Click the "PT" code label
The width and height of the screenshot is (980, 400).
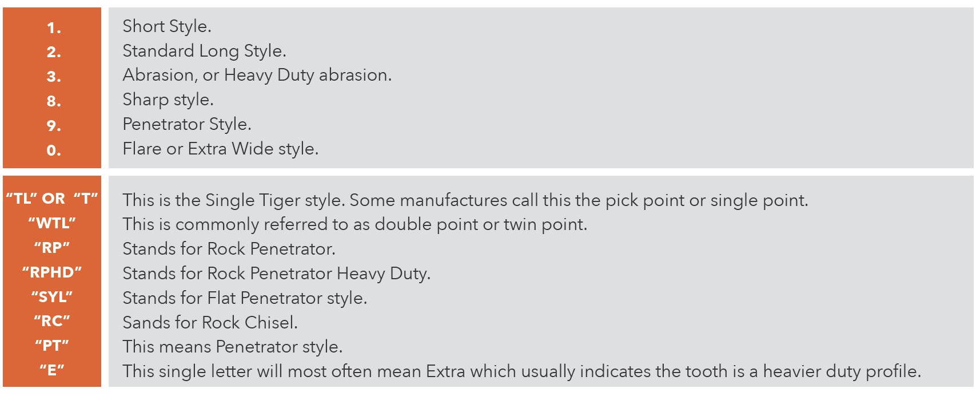coord(52,346)
